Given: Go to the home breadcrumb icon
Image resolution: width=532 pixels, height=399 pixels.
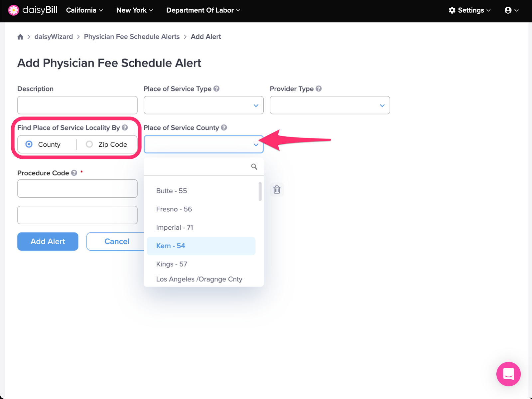Looking at the screenshot, I should [x=20, y=37].
